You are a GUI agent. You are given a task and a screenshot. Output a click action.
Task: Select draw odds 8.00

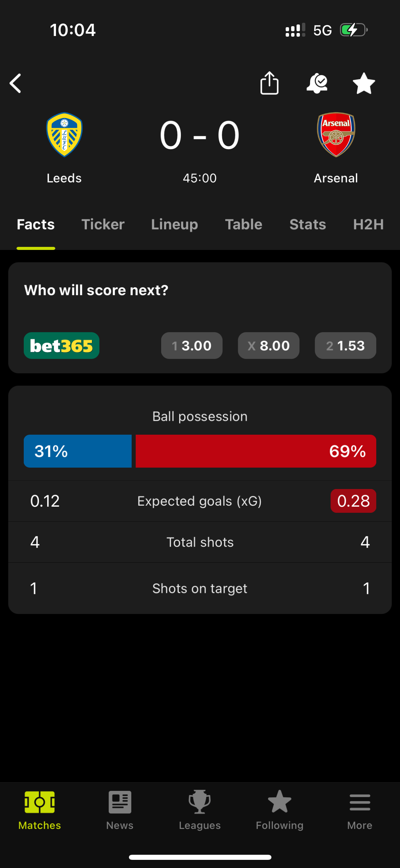[269, 346]
